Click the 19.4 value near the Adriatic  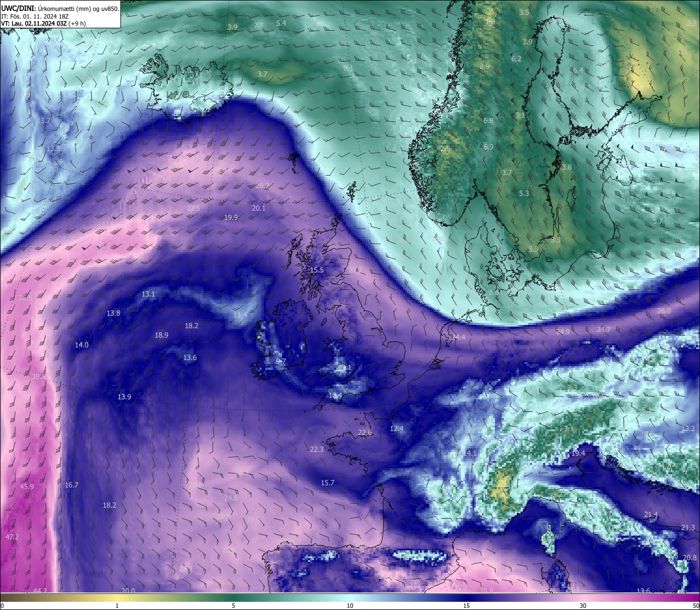click(578, 454)
